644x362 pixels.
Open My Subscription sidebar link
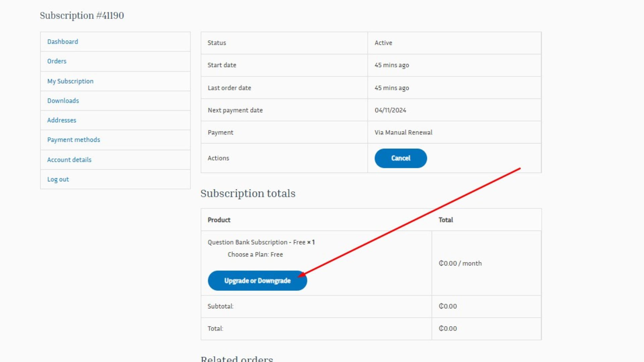pyautogui.click(x=70, y=81)
